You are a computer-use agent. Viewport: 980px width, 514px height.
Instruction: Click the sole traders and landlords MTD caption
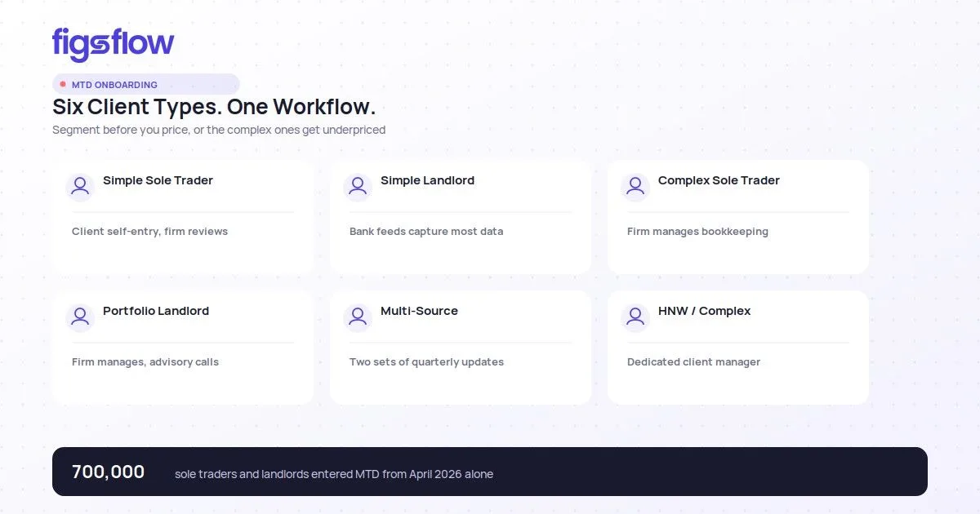click(x=334, y=474)
